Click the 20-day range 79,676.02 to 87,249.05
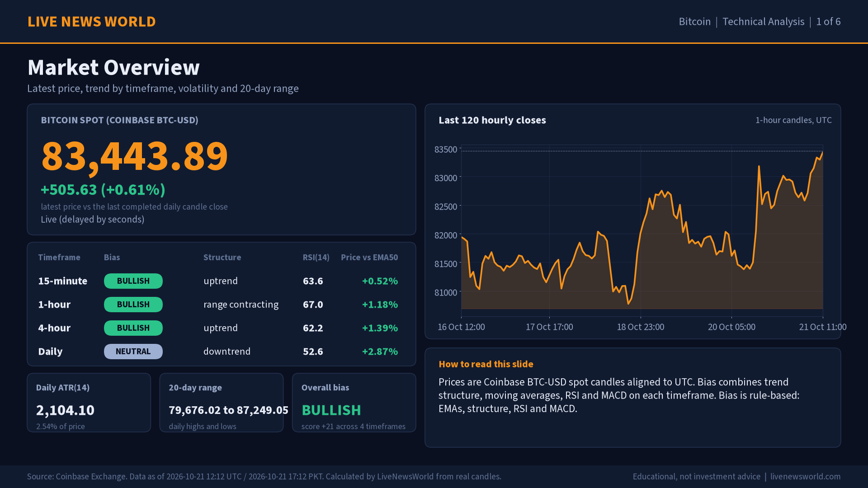 click(228, 410)
